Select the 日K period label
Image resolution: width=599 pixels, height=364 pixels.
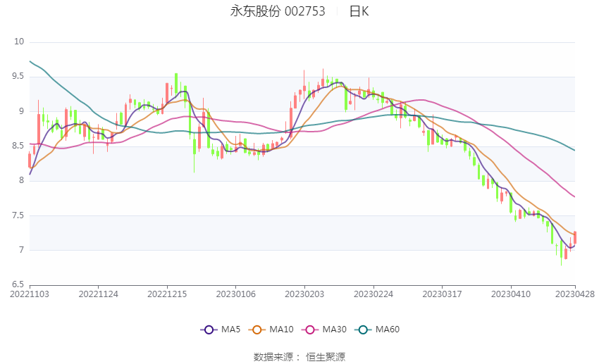point(359,11)
